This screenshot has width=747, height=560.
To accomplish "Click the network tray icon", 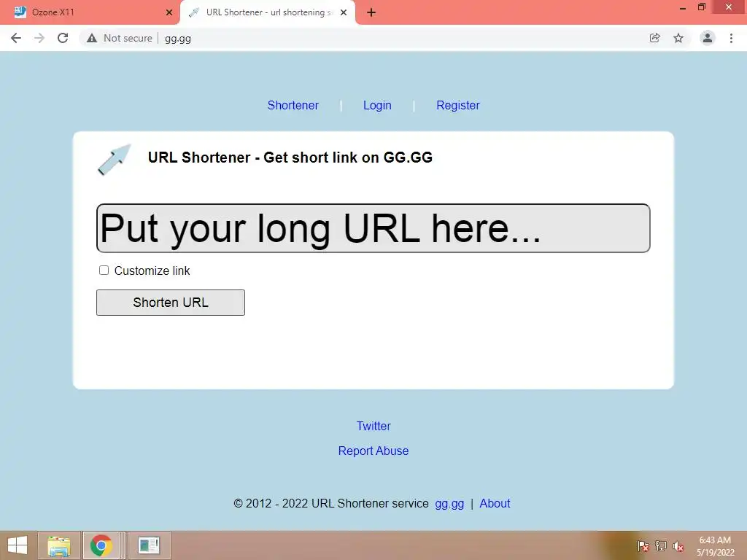I will [661, 545].
